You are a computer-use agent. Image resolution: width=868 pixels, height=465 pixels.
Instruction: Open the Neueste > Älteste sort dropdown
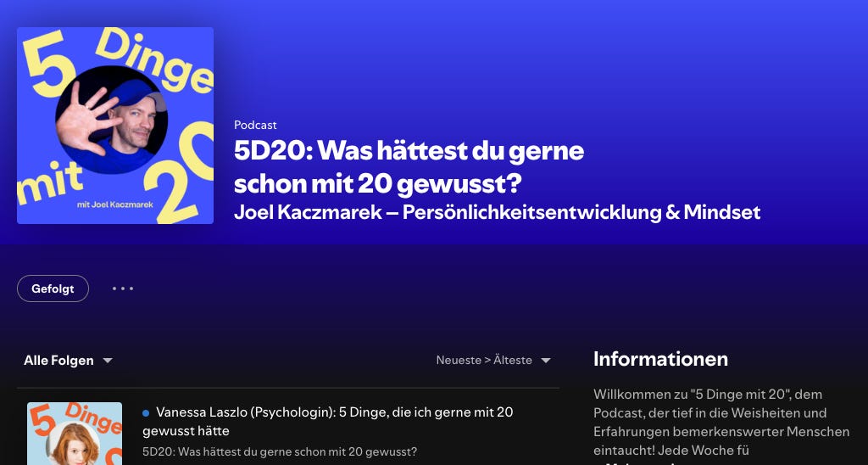pos(493,361)
